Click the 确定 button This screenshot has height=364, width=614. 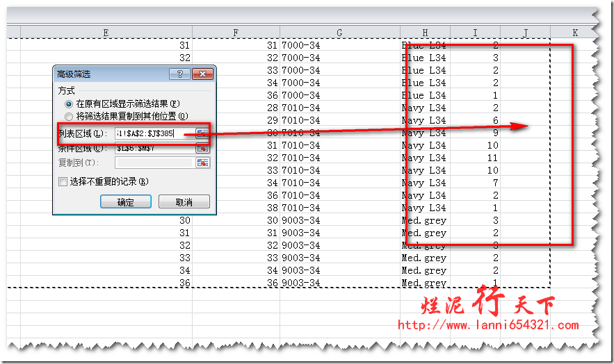pyautogui.click(x=126, y=202)
